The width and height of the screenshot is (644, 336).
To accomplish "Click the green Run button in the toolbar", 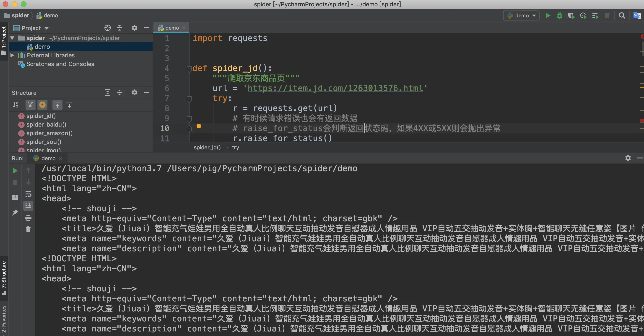I will click(548, 15).
